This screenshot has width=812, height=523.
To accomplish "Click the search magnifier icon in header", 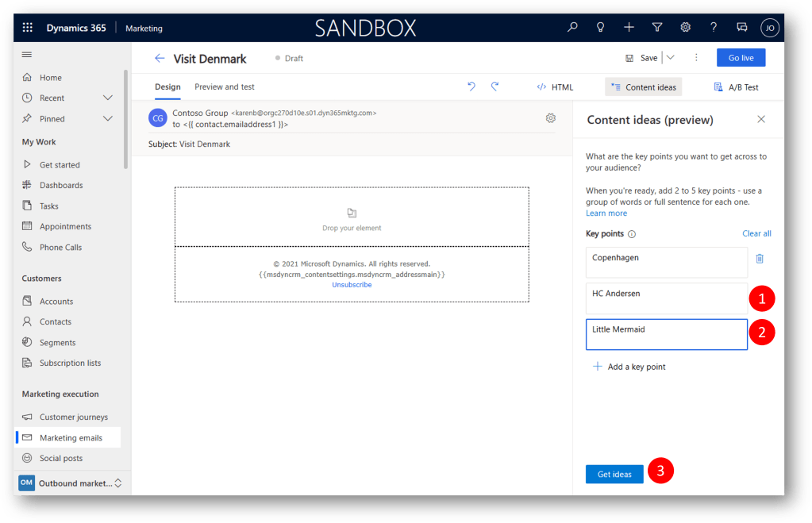I will pos(572,28).
